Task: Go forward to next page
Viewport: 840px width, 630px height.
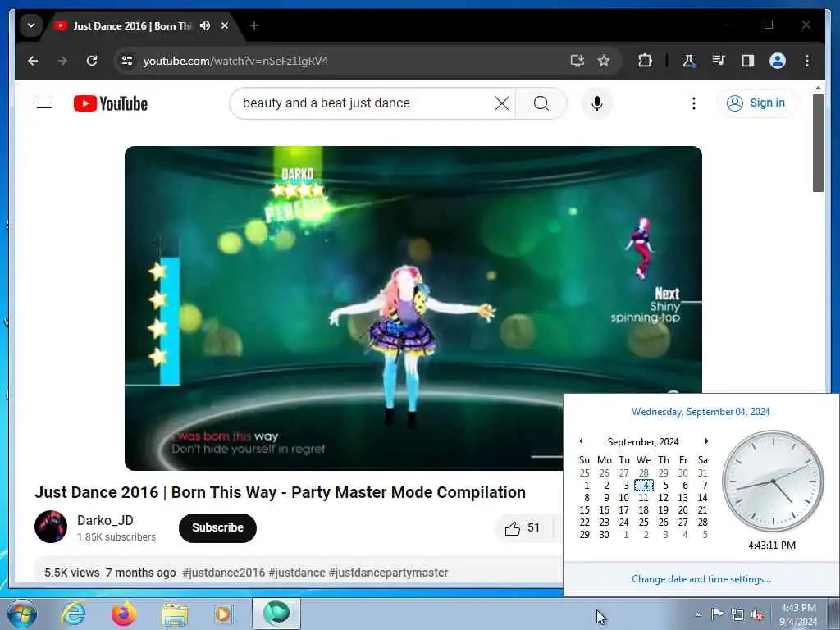Action: 62,61
